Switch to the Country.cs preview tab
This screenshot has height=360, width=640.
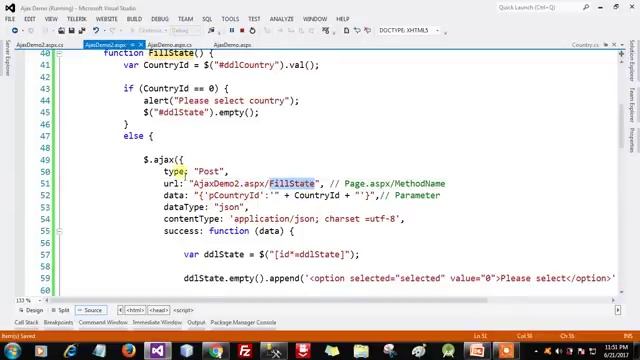(585, 45)
